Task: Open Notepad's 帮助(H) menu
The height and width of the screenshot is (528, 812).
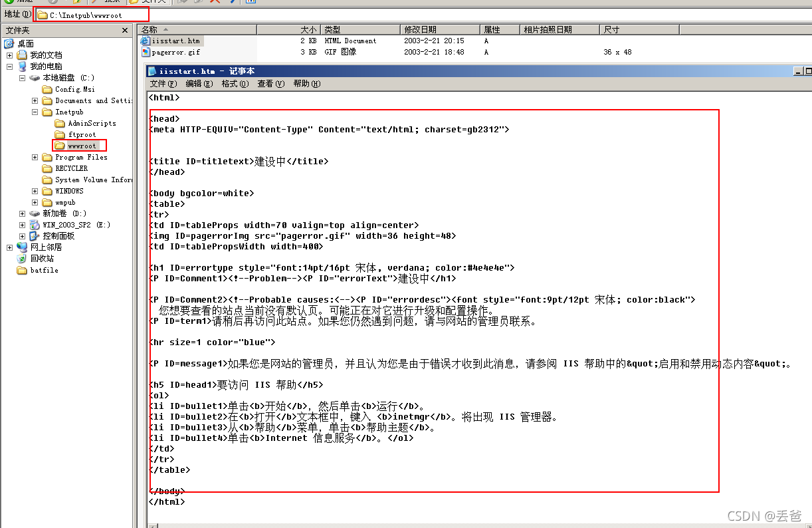Action: [x=307, y=84]
